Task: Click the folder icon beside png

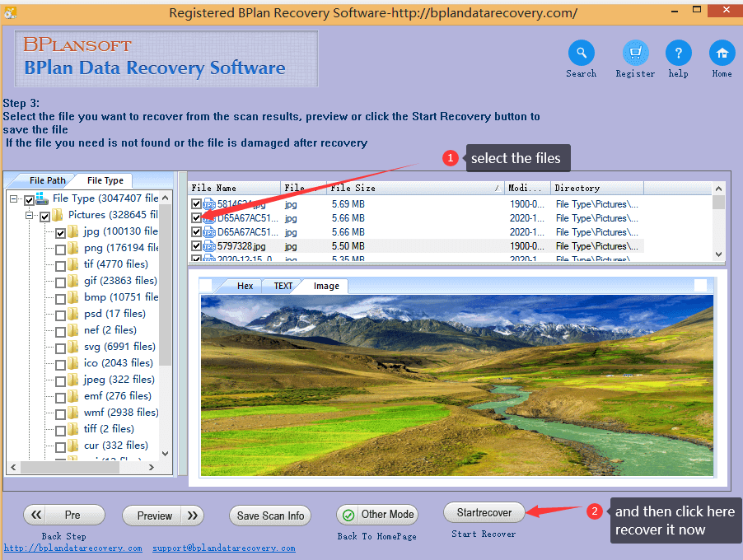Action: tap(73, 248)
